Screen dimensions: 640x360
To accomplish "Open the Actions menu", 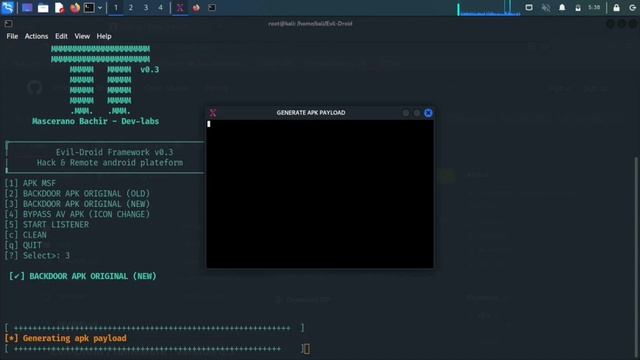I will point(36,36).
